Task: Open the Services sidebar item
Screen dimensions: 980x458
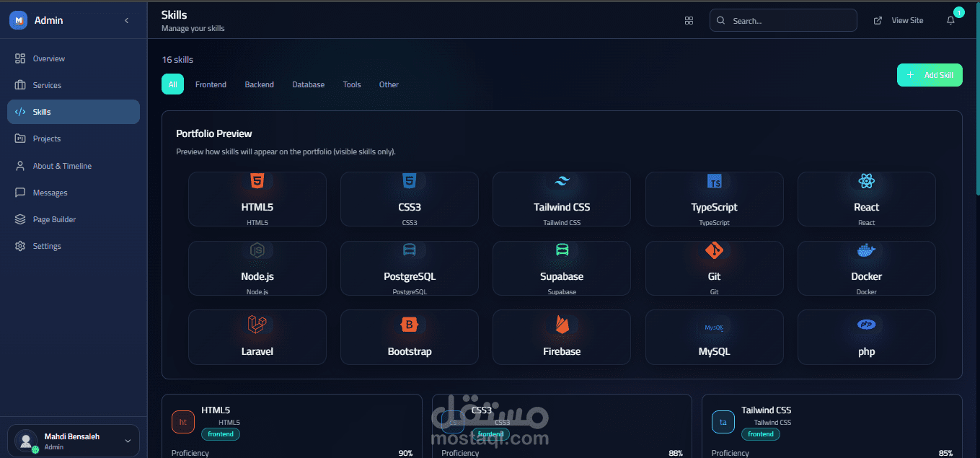Action: [x=73, y=85]
